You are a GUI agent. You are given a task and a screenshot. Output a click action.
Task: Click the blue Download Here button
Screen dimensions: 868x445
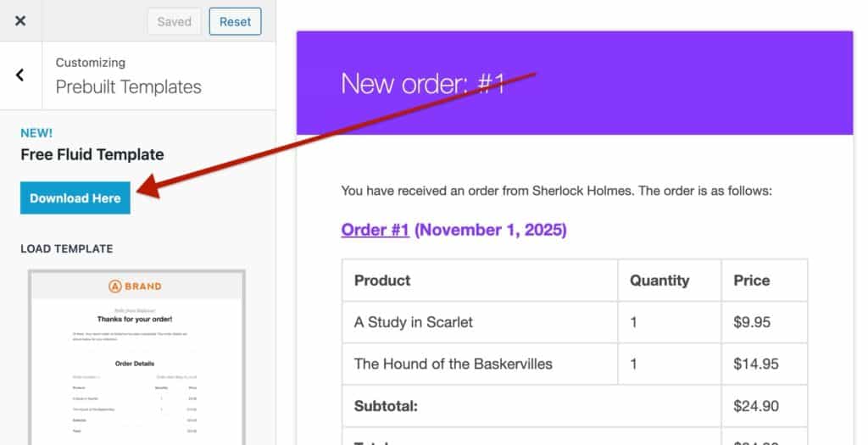pyautogui.click(x=75, y=198)
